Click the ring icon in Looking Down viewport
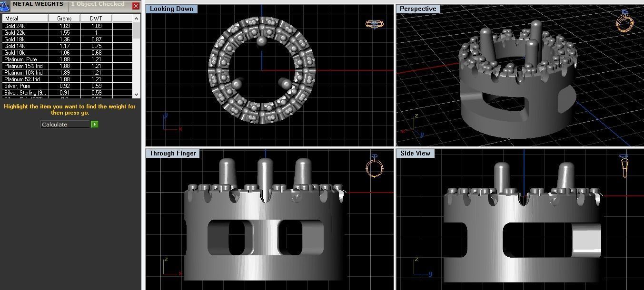The width and height of the screenshot is (644, 290). click(375, 24)
